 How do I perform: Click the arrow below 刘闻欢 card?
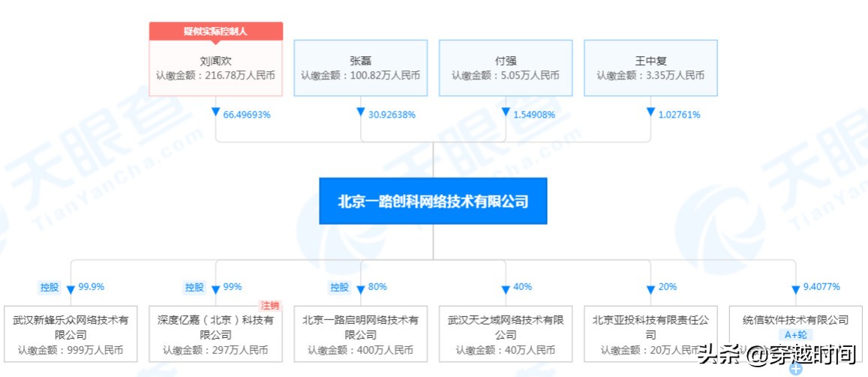click(x=216, y=112)
